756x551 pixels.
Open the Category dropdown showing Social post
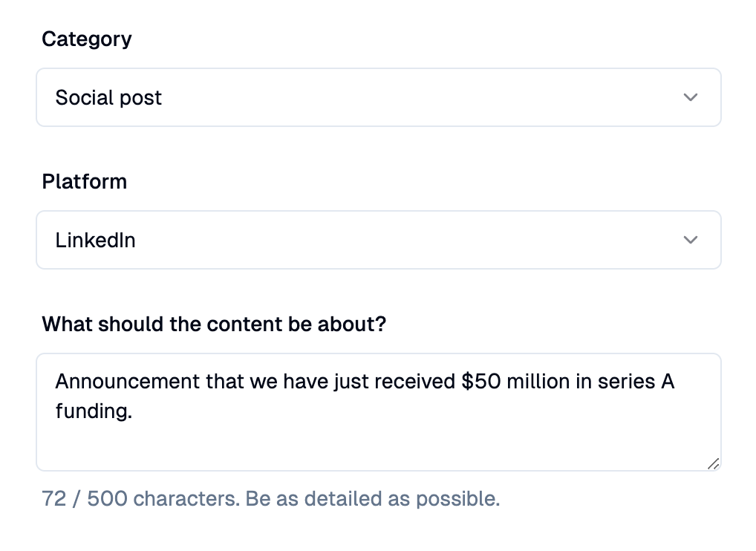pos(378,97)
